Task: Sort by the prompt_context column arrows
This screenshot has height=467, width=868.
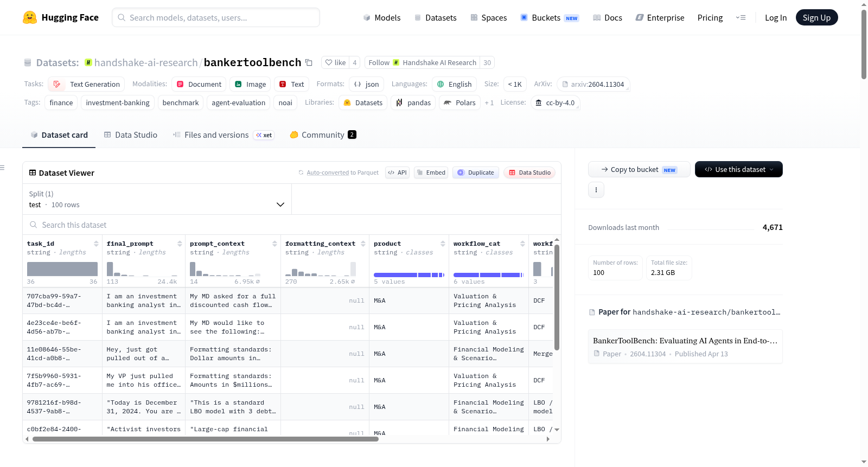Action: (x=275, y=244)
